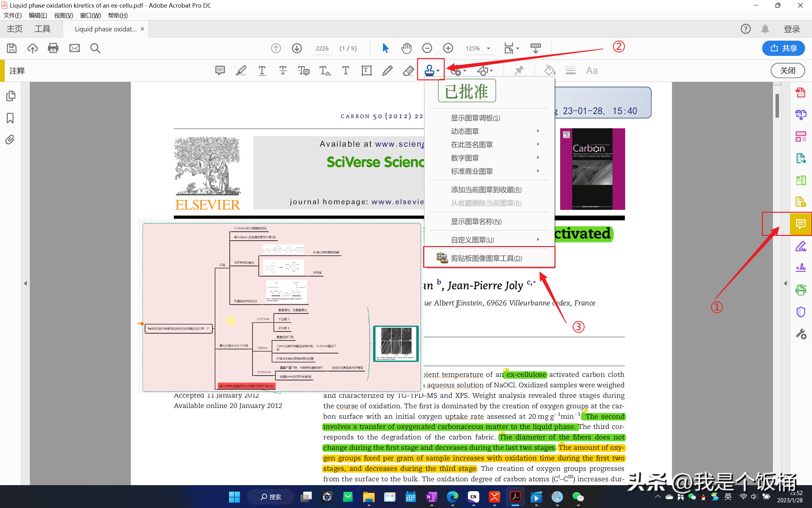Viewport: 812px width, 508px height.
Task: Select the highlight text tool
Action: click(x=241, y=70)
